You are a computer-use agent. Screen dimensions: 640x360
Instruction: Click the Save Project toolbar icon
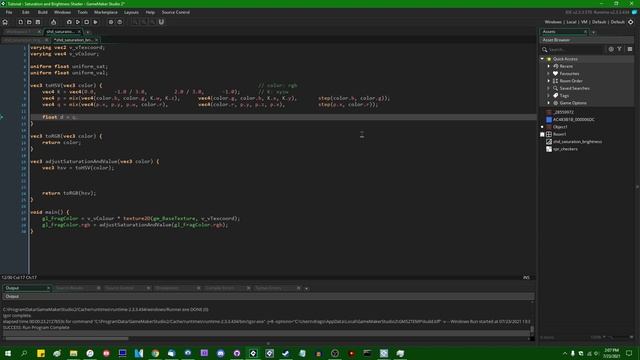(x=38, y=22)
